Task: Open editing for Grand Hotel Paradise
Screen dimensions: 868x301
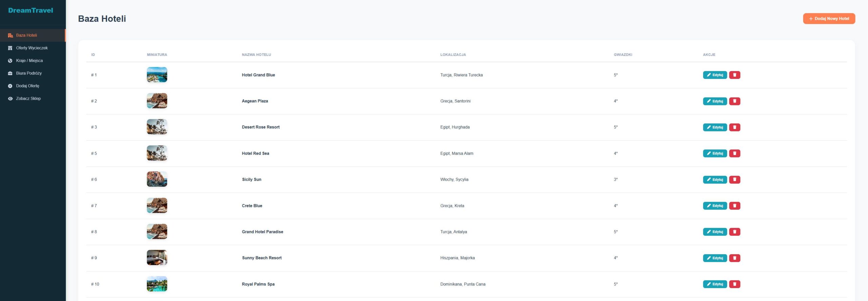Action: tap(715, 232)
